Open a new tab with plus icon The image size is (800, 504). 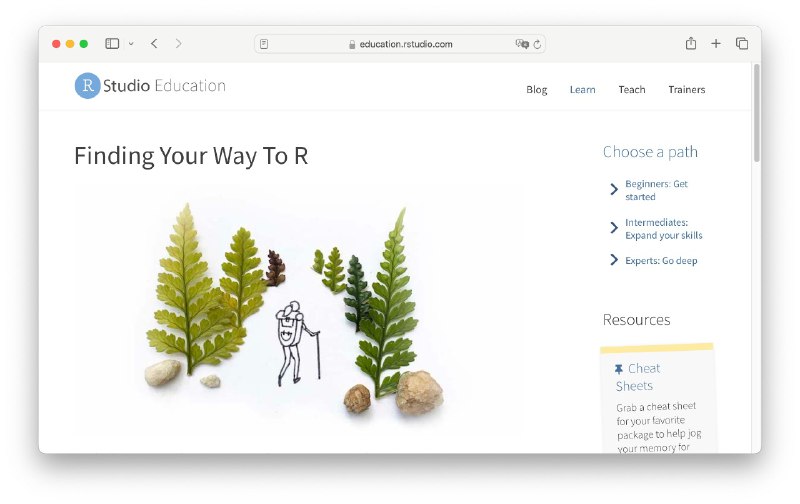coord(716,44)
